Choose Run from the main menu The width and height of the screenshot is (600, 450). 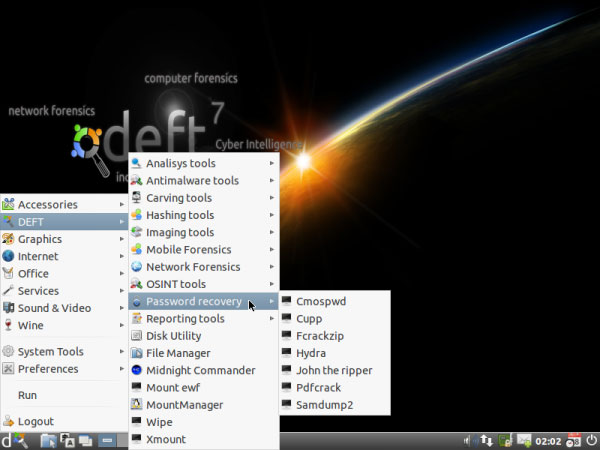click(64, 395)
